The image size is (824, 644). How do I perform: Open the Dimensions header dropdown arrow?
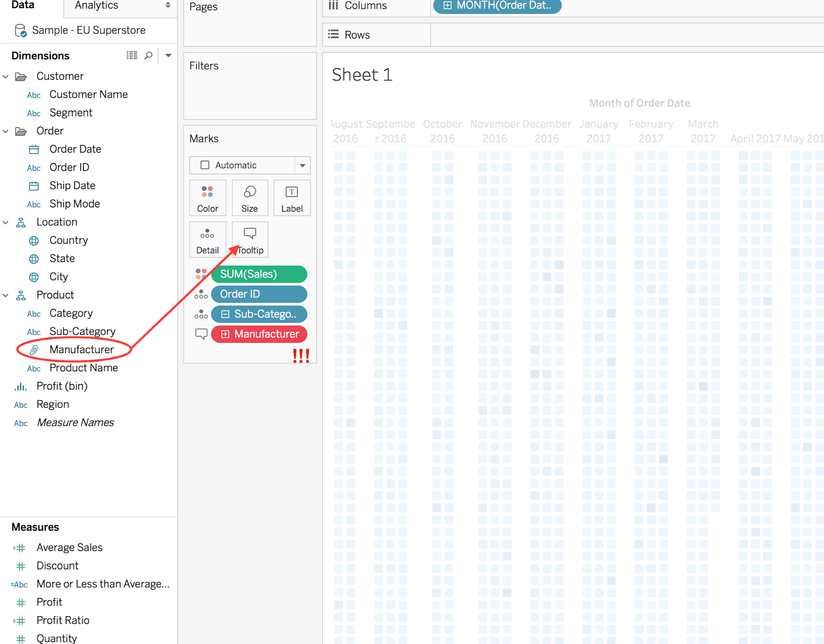[x=168, y=55]
